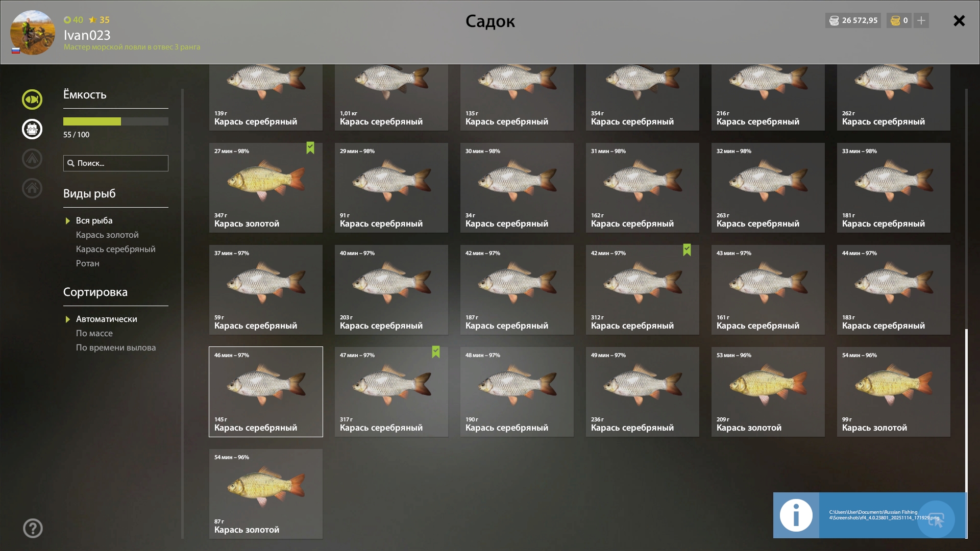Image resolution: width=980 pixels, height=551 pixels.
Task: Sort fish По массе
Action: pos(94,333)
